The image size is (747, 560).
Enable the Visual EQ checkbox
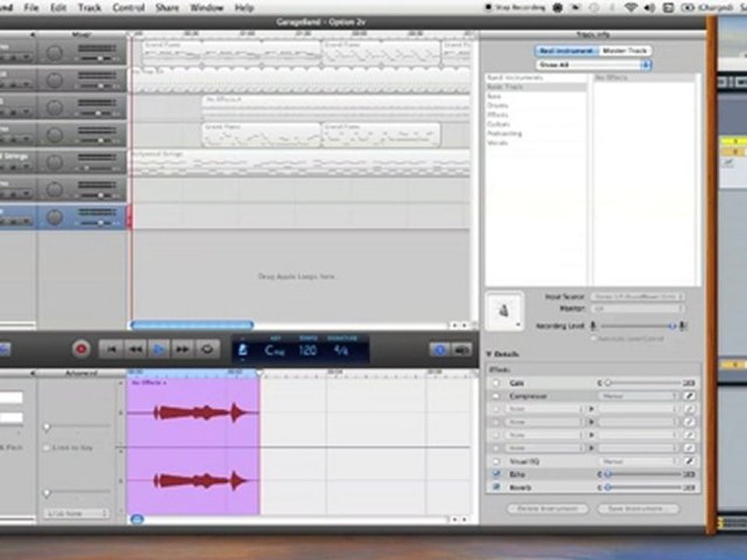496,461
